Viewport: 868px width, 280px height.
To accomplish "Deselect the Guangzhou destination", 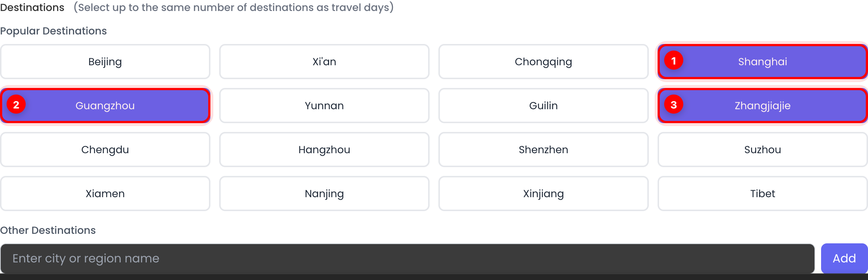I will (105, 105).
